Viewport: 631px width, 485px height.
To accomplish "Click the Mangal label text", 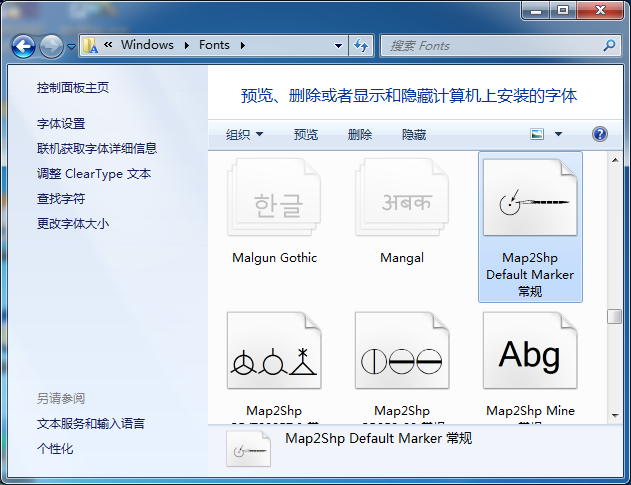I will (x=402, y=258).
